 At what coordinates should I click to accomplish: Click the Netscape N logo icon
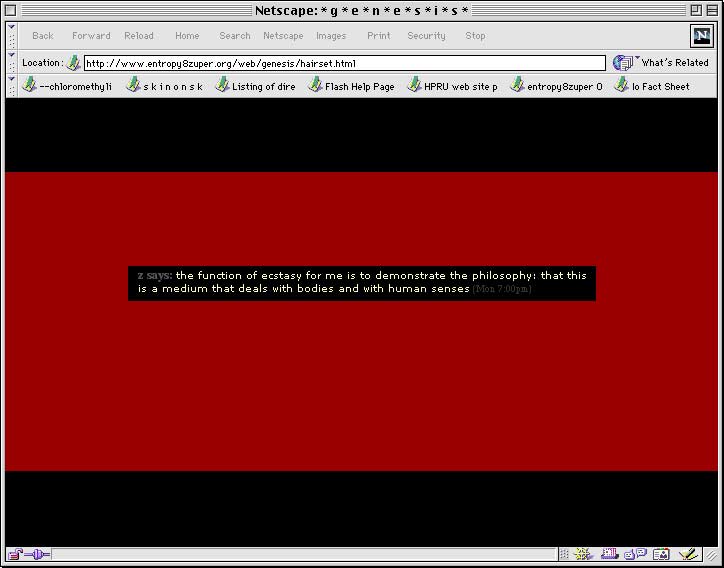pos(702,36)
